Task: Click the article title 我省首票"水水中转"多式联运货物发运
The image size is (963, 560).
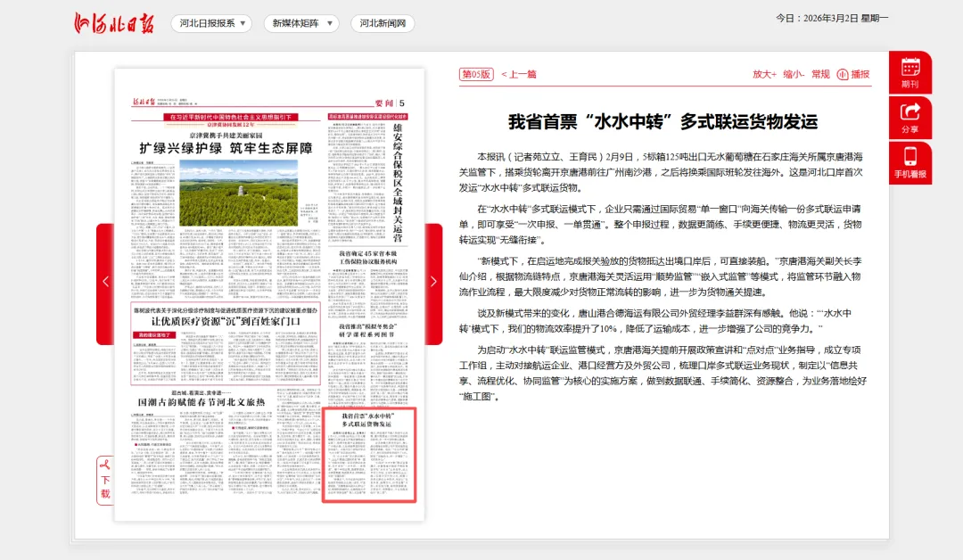Action: 663,121
